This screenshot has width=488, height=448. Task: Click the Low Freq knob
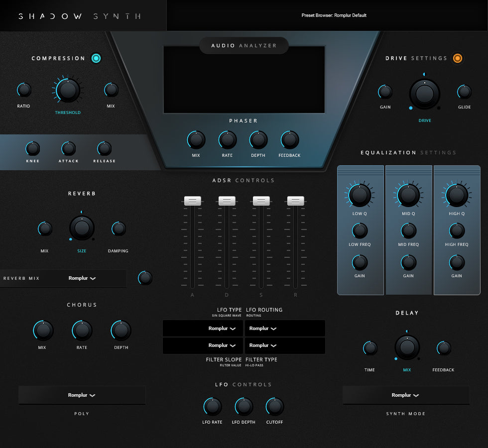tap(360, 231)
